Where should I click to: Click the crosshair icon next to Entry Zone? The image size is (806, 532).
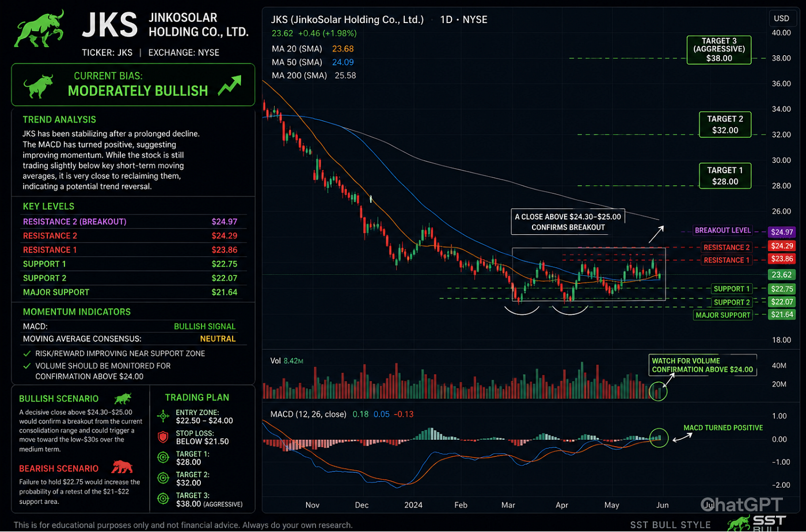164,415
